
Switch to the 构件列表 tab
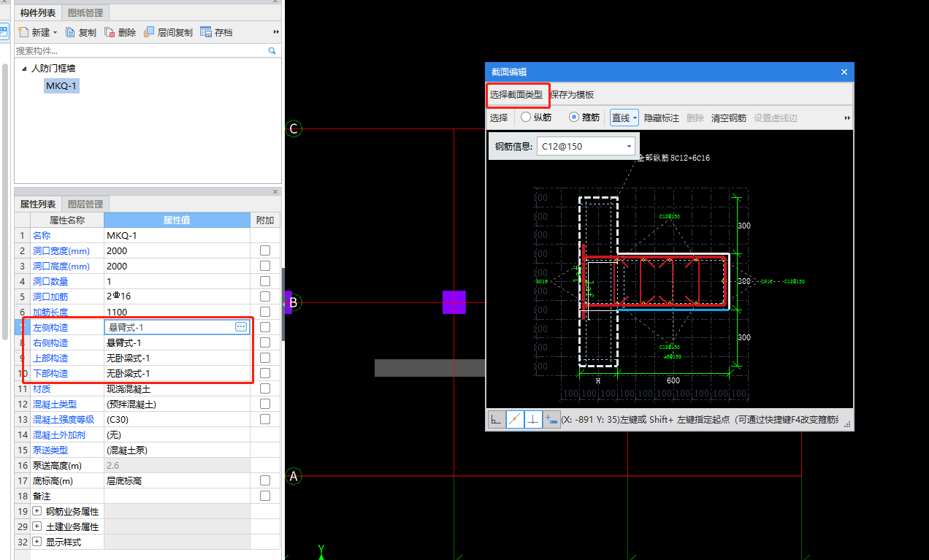pos(38,12)
